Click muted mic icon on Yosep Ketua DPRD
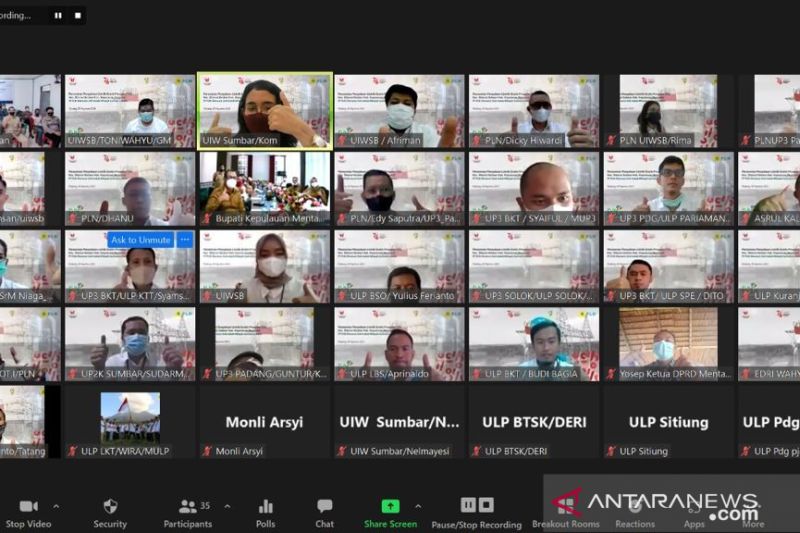Image resolution: width=800 pixels, height=533 pixels. (x=611, y=374)
